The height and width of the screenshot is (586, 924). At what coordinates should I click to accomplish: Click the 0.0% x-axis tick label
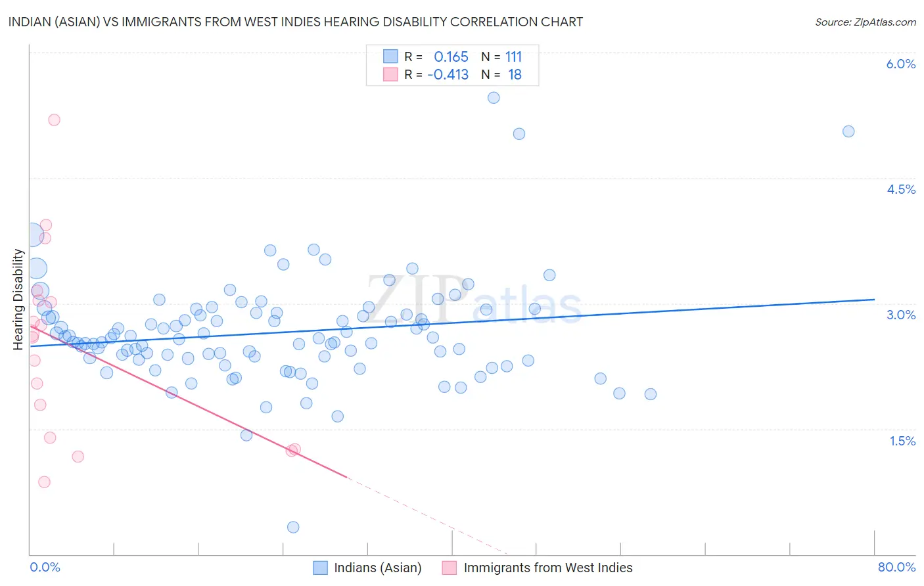[x=45, y=567]
